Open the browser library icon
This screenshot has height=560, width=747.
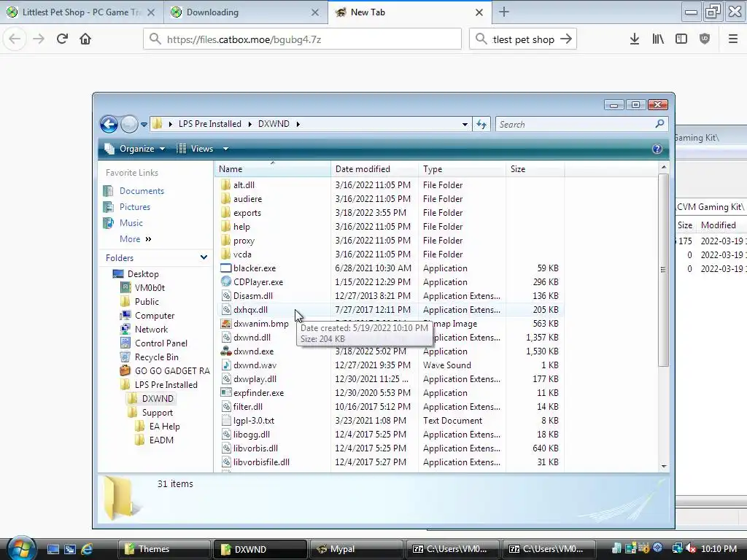[x=658, y=39]
